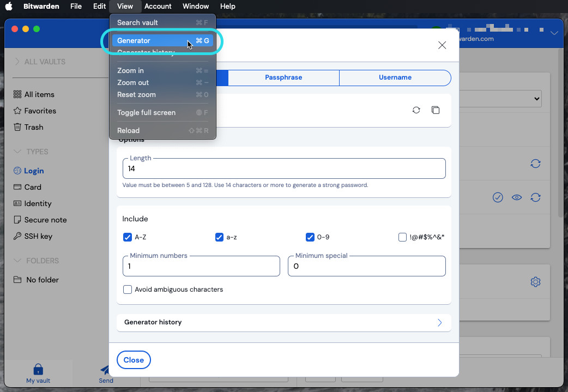Close the generator dialog with the X icon
Viewport: 568px width, 392px height.
click(442, 45)
